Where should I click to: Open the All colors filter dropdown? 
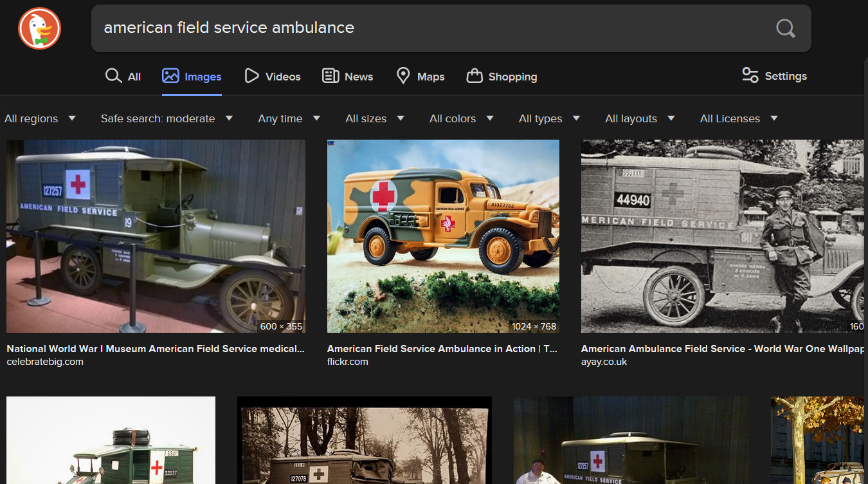[x=461, y=118]
